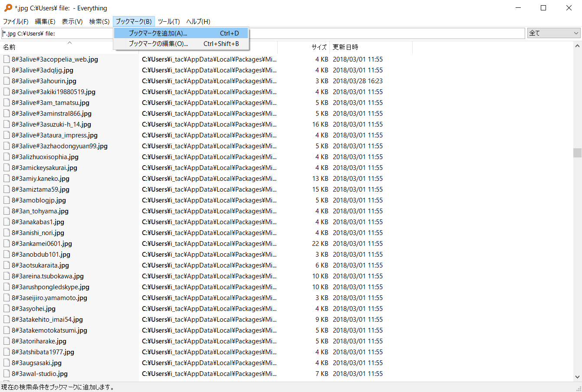Viewport: 582px width, 392px height.
Task: Click the Everything magnifier app icon
Action: (x=8, y=8)
